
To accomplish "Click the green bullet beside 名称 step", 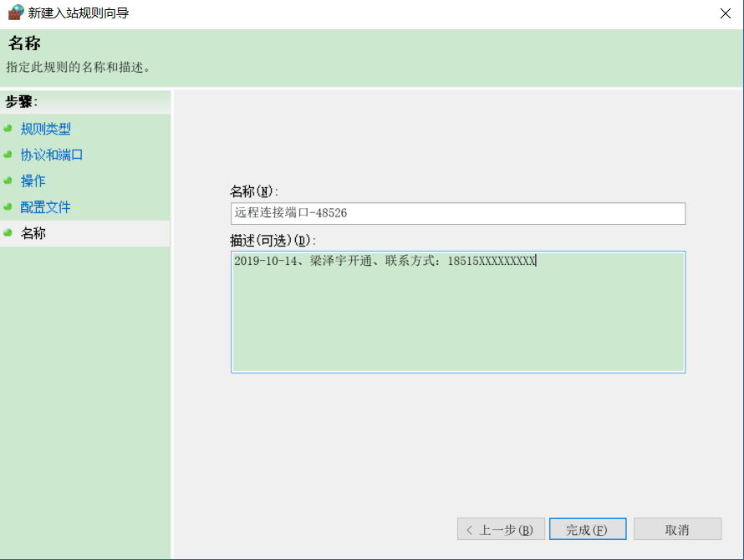I will [x=8, y=233].
